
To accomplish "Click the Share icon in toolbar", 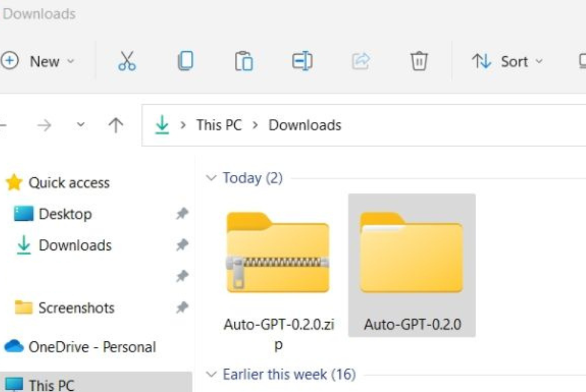I will (361, 61).
